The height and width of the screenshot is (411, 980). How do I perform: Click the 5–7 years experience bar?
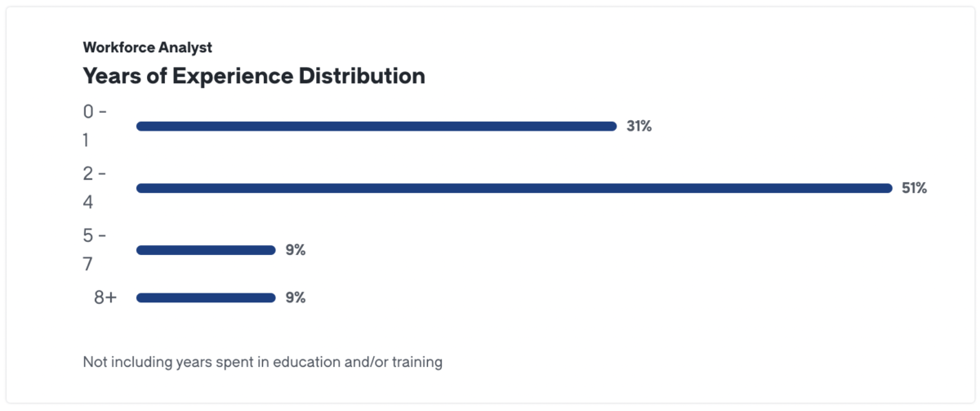pos(206,250)
